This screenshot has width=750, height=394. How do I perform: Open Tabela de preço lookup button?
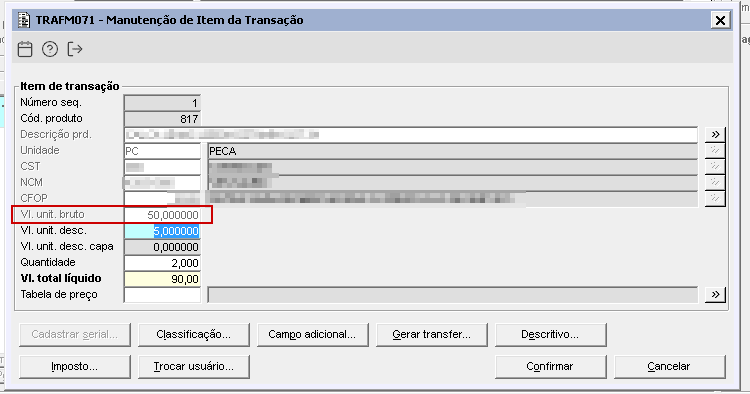click(715, 295)
